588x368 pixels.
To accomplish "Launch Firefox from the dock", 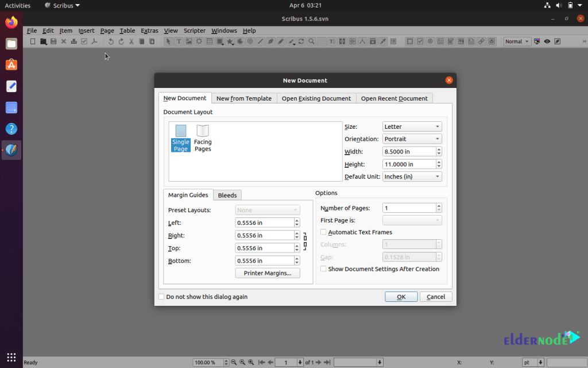I will pos(11,22).
